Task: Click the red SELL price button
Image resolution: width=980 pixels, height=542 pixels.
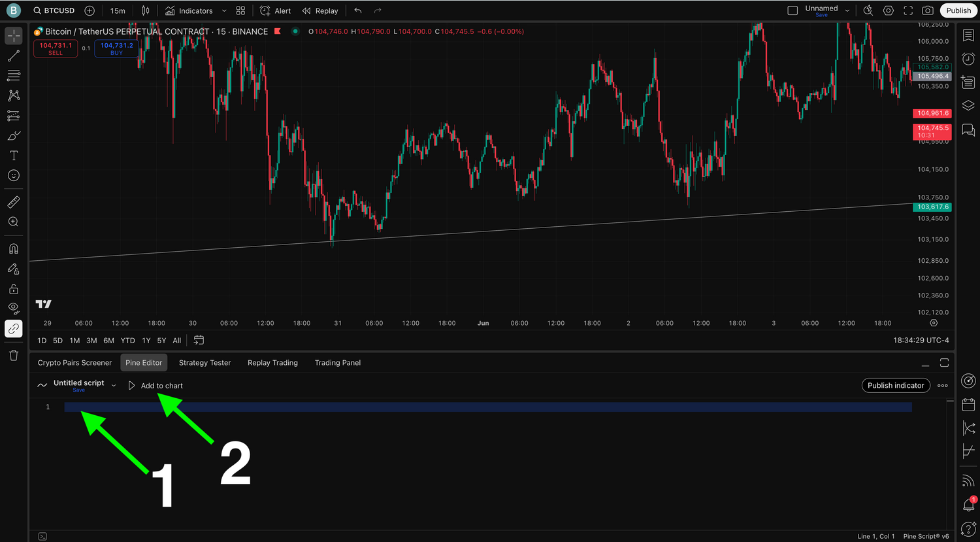Action: click(56, 48)
